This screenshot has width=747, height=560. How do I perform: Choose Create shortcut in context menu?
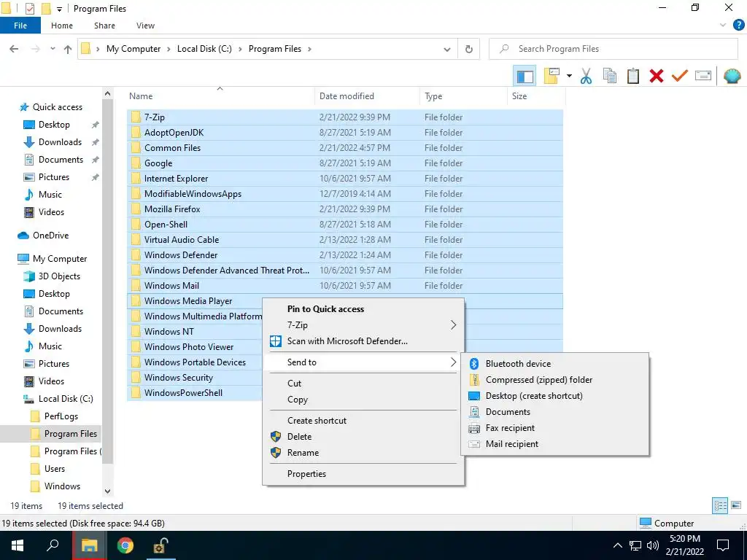point(363,421)
